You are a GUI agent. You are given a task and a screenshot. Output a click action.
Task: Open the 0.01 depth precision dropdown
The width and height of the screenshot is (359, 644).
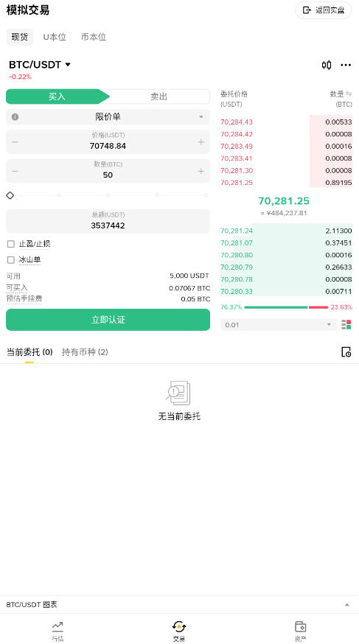pos(279,325)
